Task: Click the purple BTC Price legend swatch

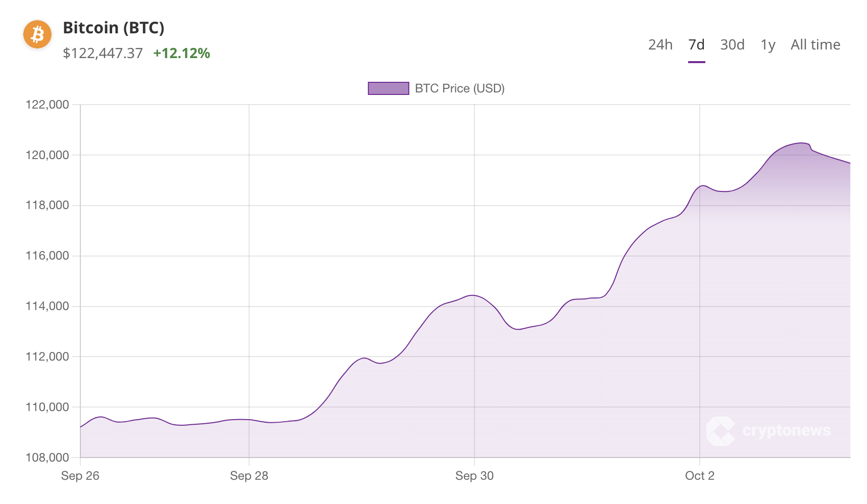Action: pos(388,88)
